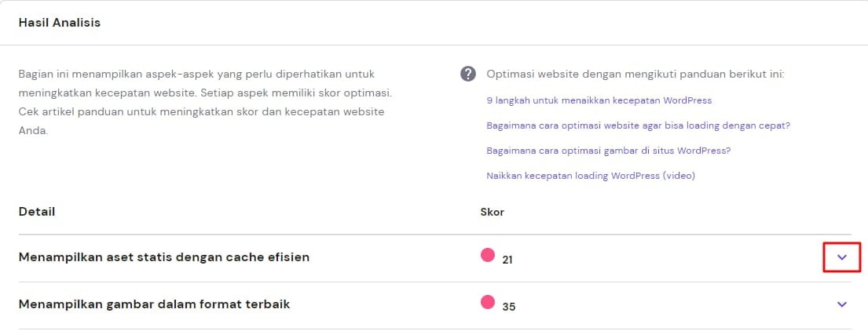Click the 'Hasil Analisis' panel heading
Image resolution: width=868 pixels, height=331 pixels.
pyautogui.click(x=60, y=23)
